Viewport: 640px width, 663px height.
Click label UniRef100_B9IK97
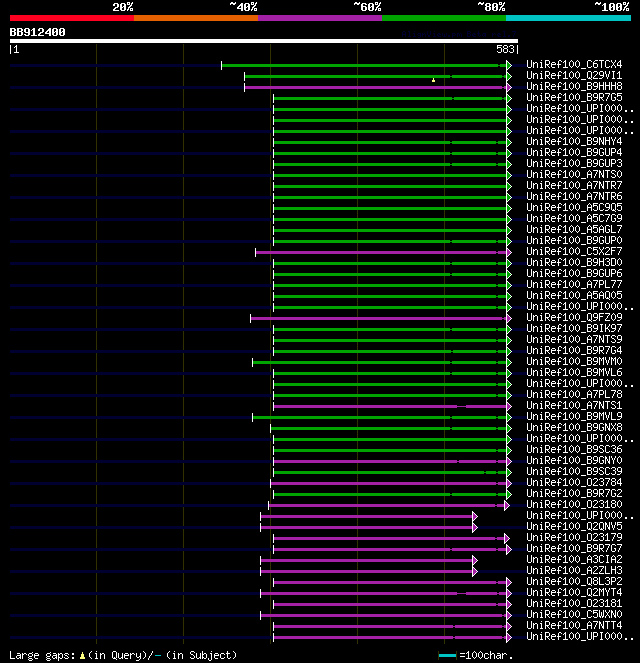point(574,329)
